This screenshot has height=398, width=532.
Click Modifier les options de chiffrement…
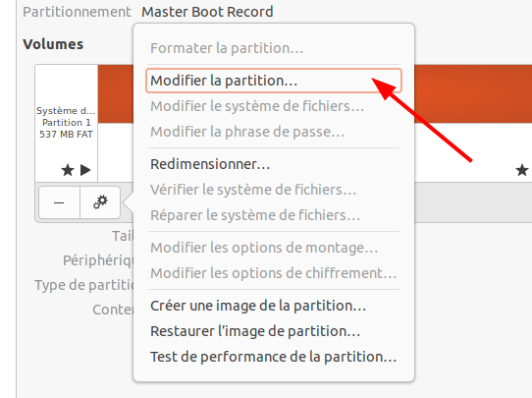[274, 273]
